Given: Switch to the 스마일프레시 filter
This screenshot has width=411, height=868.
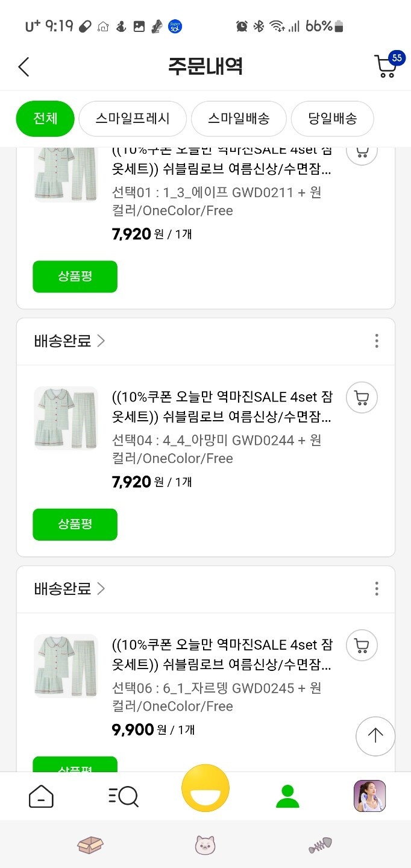Looking at the screenshot, I should click(133, 119).
